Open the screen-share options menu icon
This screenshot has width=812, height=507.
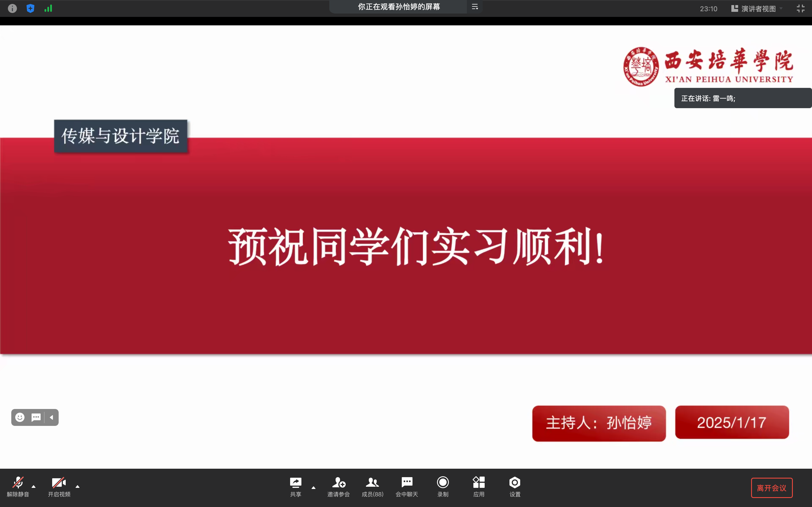tap(475, 7)
